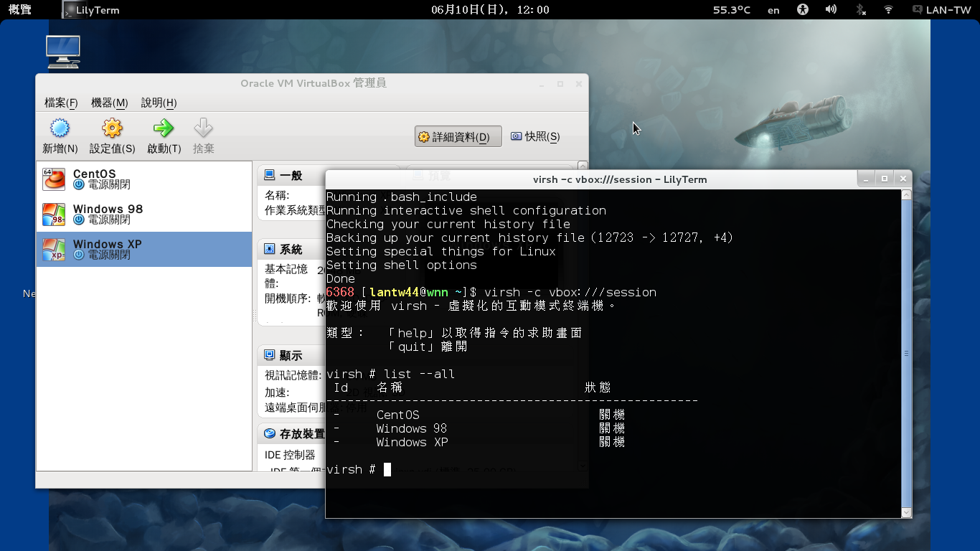Screen dimensions: 980x551
Task: Toggle the Details (詳細資料) view button
Action: click(x=458, y=137)
